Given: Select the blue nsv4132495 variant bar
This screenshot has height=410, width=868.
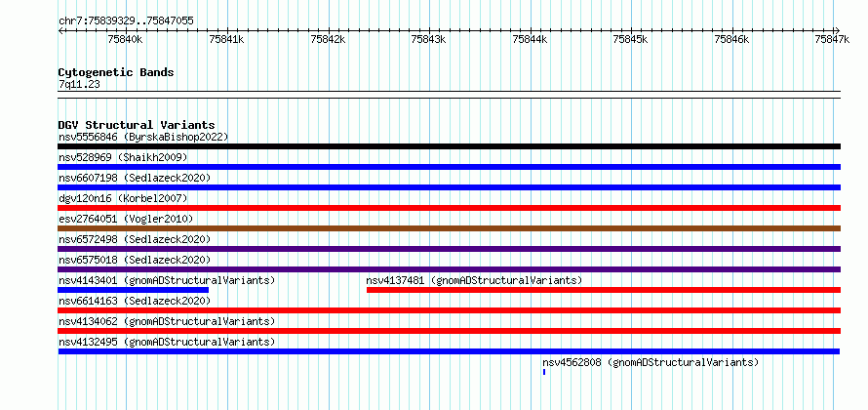Looking at the screenshot, I should (449, 351).
